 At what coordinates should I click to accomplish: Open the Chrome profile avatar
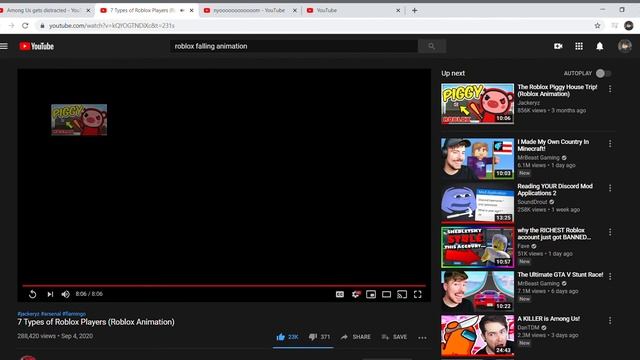629,25
